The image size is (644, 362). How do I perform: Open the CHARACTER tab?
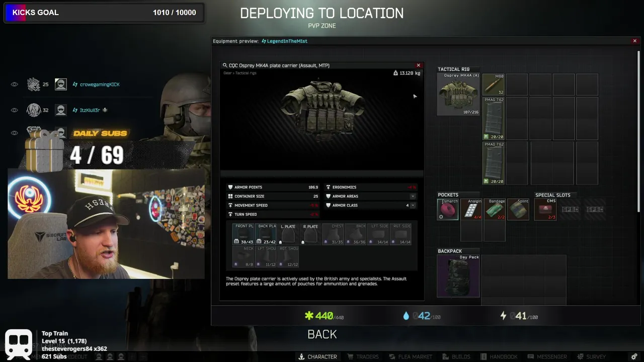[317, 356]
